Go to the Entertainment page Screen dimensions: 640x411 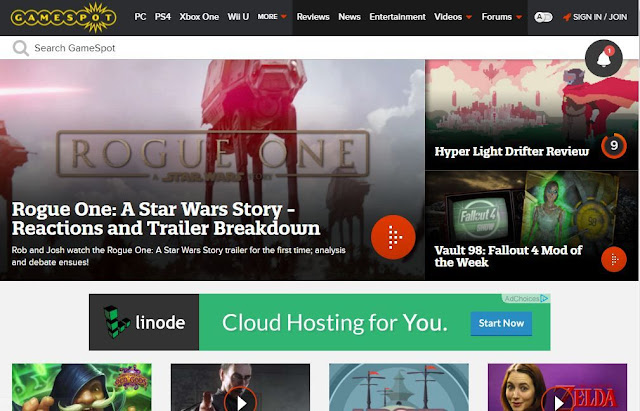pos(397,17)
